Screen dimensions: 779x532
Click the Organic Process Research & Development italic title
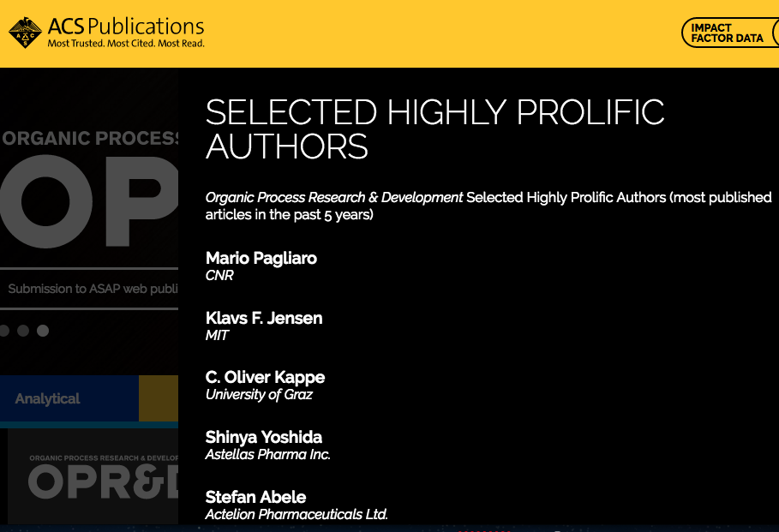[334, 198]
